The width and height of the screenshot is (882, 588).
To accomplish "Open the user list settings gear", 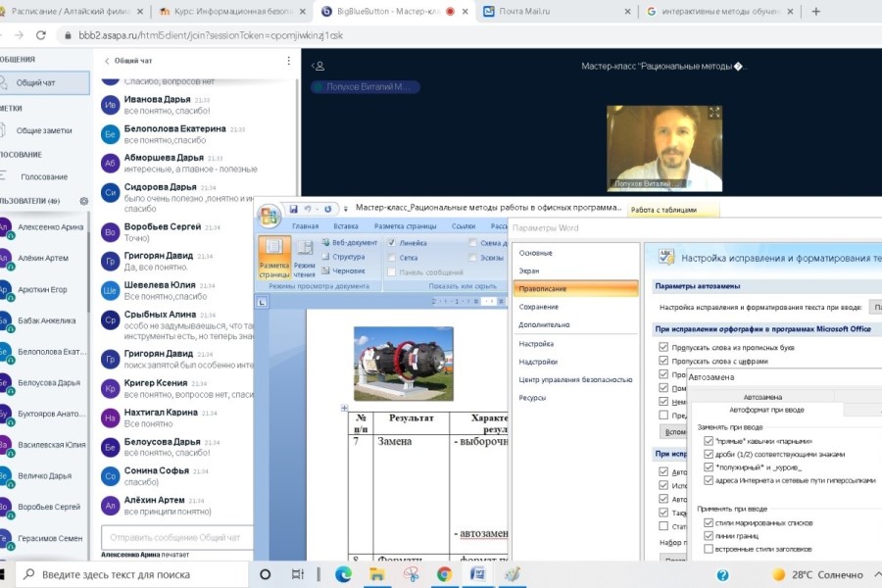I will 84,201.
